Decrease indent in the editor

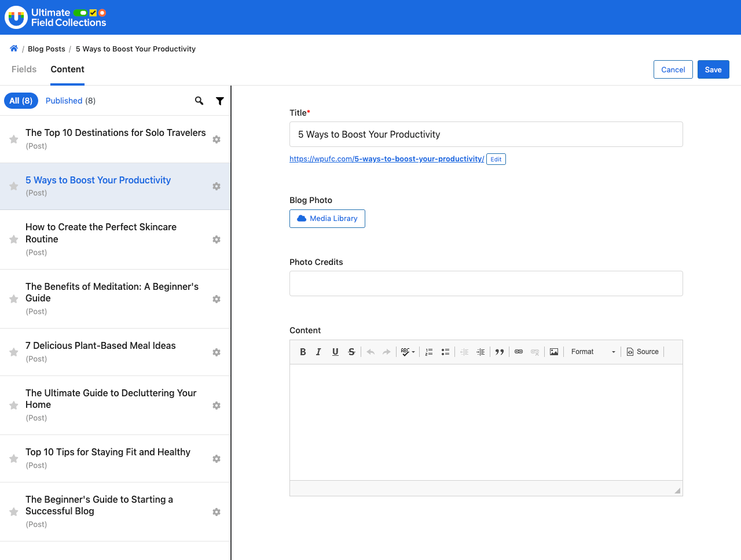point(464,352)
